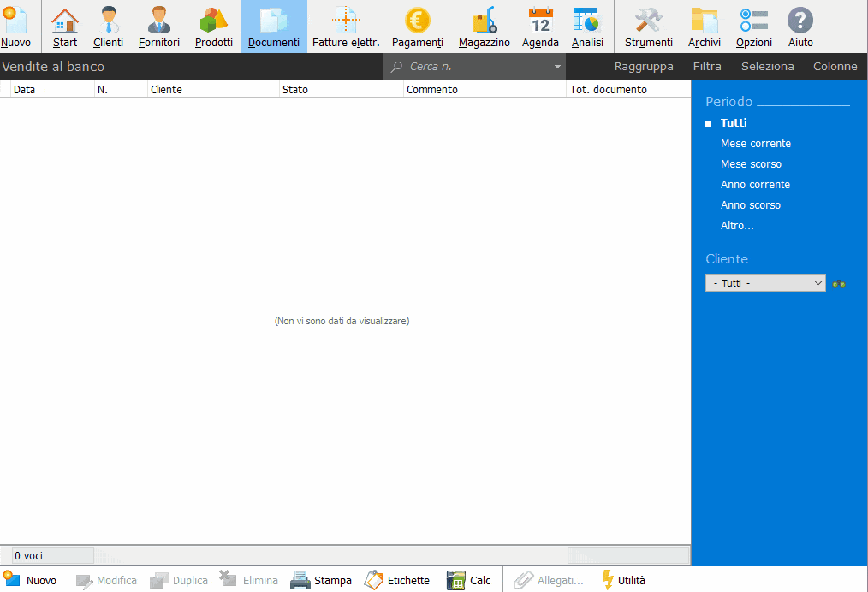The width and height of the screenshot is (868, 592).
Task: Open the Filtra menu
Action: click(x=707, y=67)
